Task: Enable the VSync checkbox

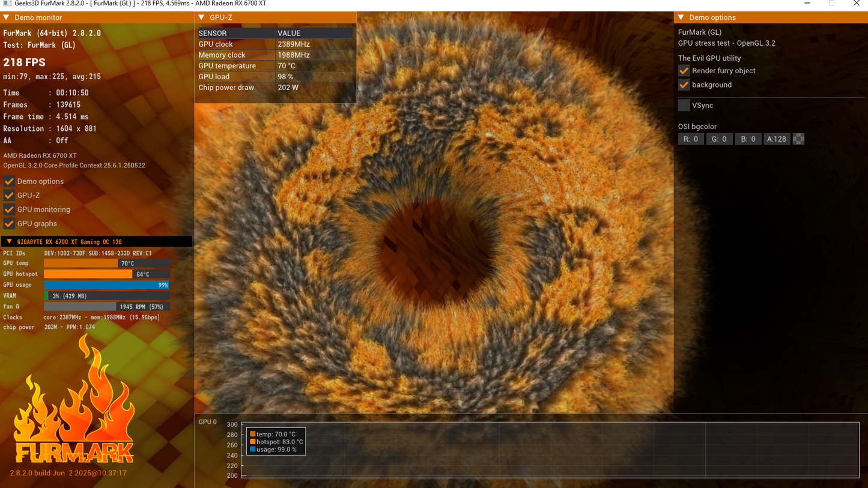Action: point(684,105)
